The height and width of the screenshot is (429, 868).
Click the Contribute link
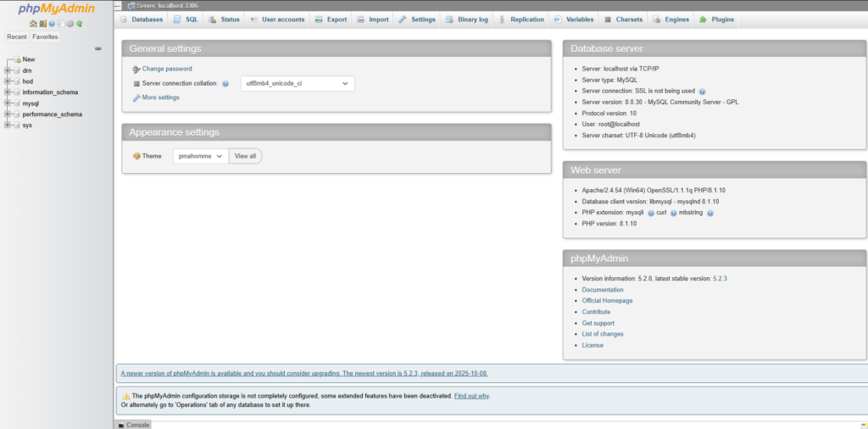pos(596,312)
